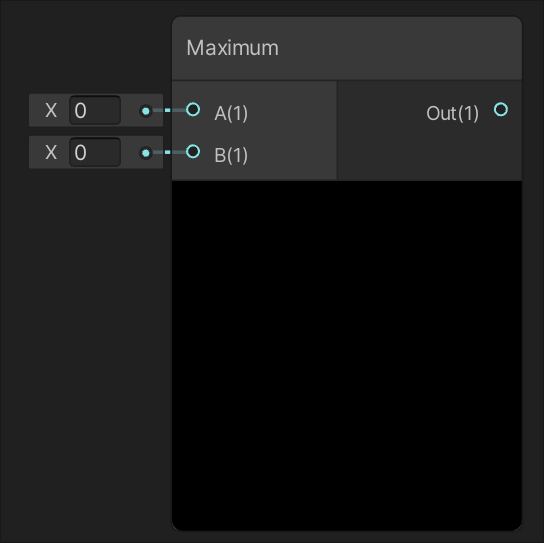Select the Maximum node title header

(347, 48)
